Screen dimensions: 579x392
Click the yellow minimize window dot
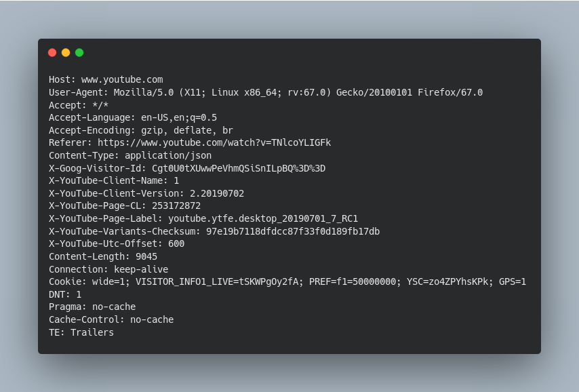(x=66, y=52)
